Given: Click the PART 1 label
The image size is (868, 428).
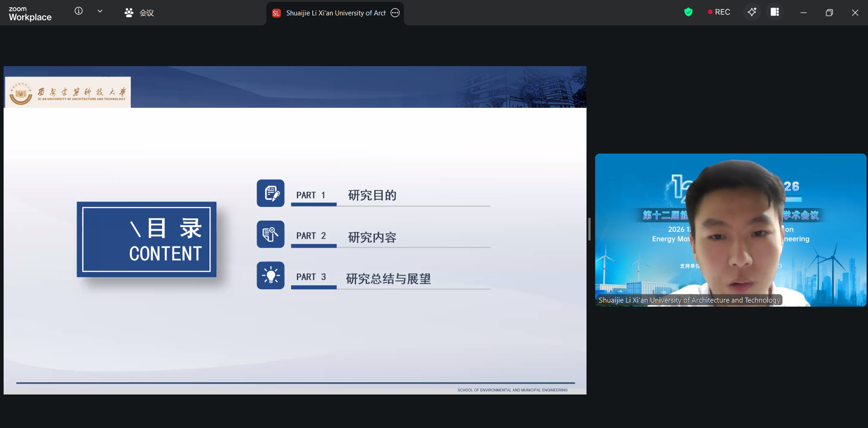Looking at the screenshot, I should [x=311, y=195].
